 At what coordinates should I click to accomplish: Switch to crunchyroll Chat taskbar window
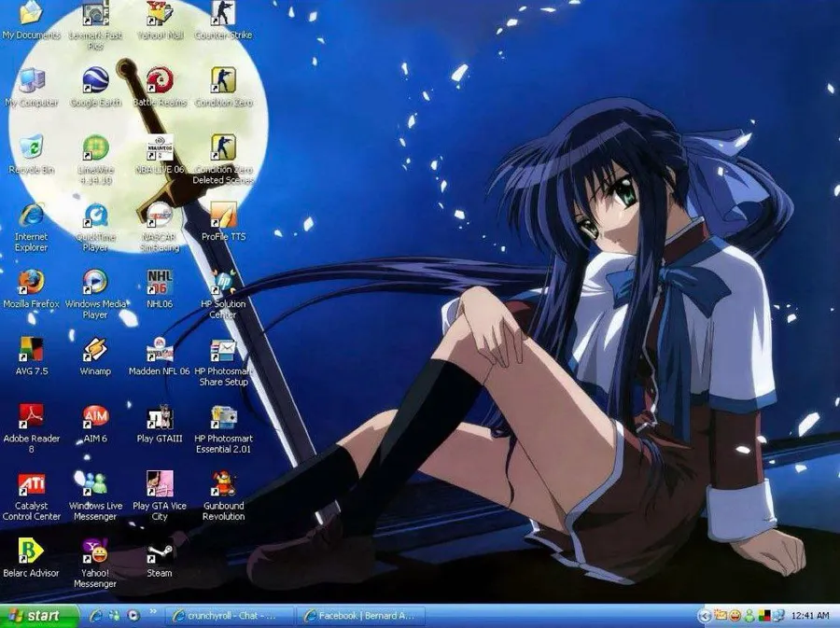coord(230,616)
